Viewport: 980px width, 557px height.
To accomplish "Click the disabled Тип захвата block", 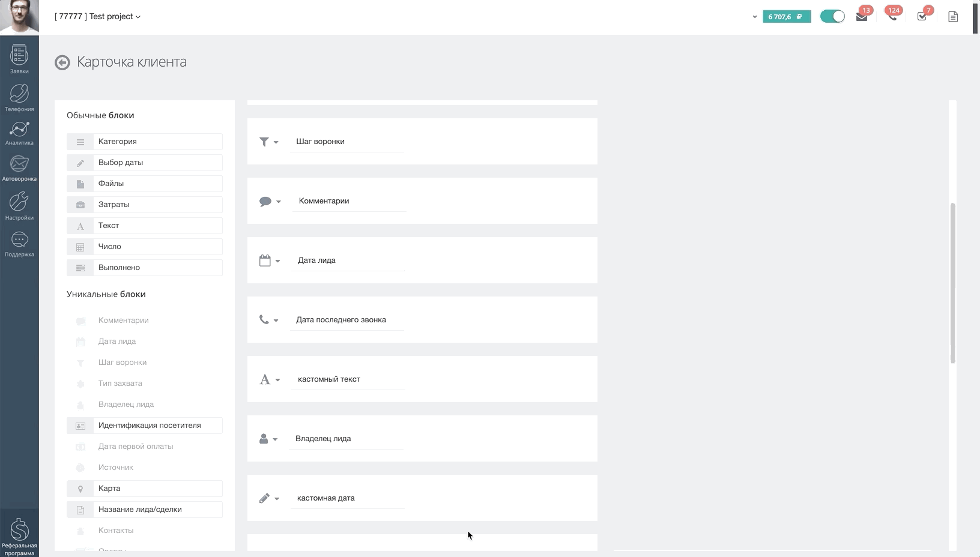I will point(145,384).
